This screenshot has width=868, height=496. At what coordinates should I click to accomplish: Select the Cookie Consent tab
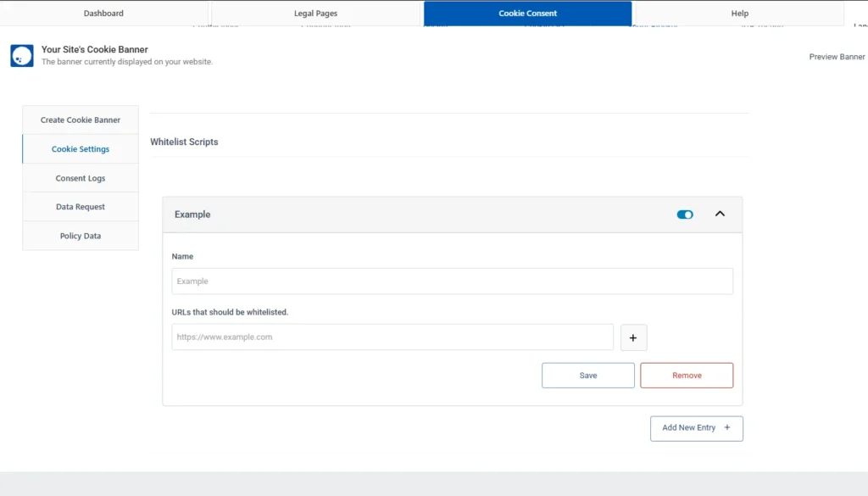coord(527,14)
